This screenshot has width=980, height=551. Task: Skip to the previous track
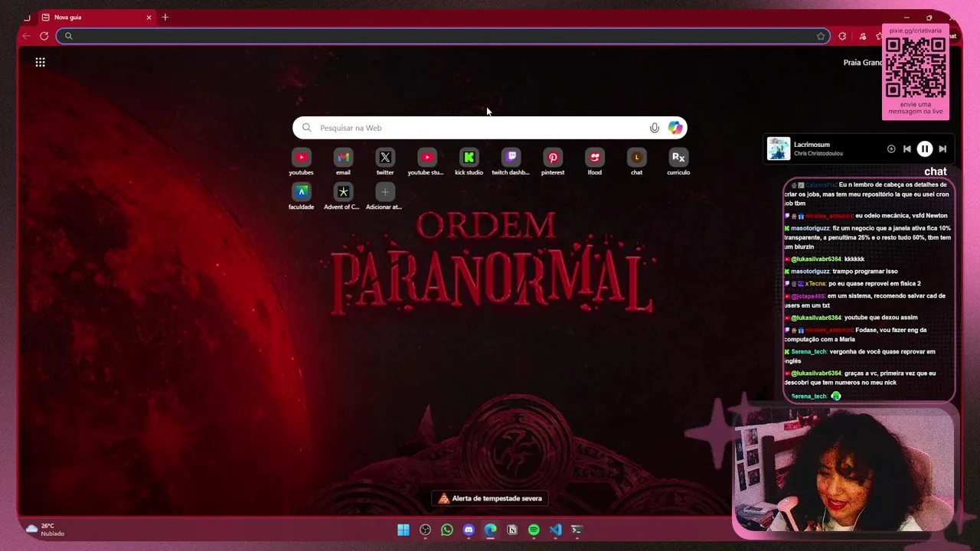coord(906,149)
